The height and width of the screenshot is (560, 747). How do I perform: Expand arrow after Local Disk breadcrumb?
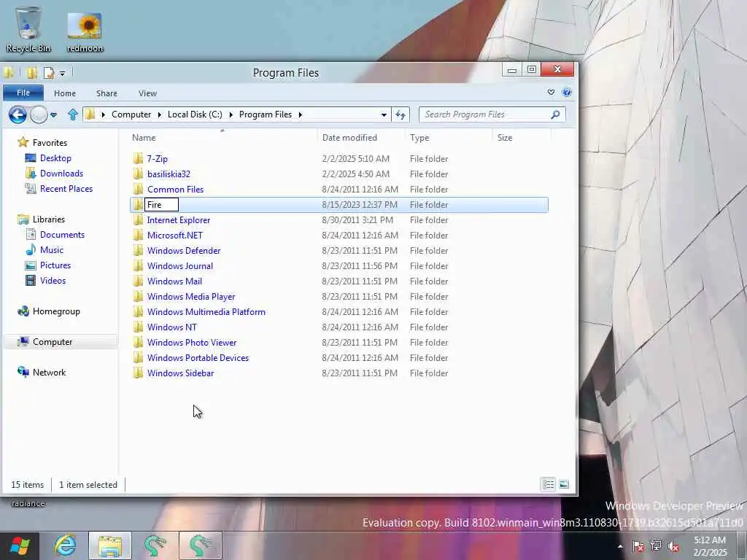231,114
